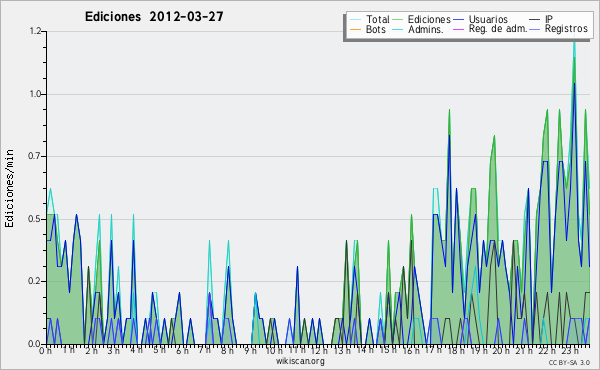The image size is (600, 370).
Task: Click the '10 h' x-axis label
Action: coord(274,351)
